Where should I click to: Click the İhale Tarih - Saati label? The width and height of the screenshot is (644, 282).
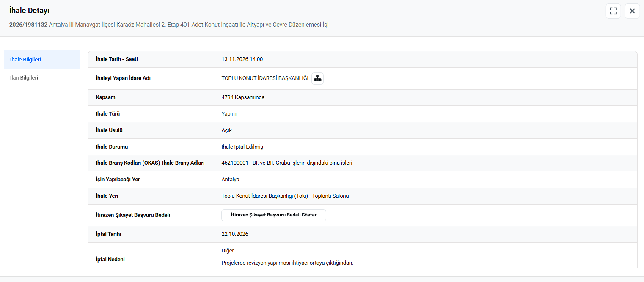[117, 59]
